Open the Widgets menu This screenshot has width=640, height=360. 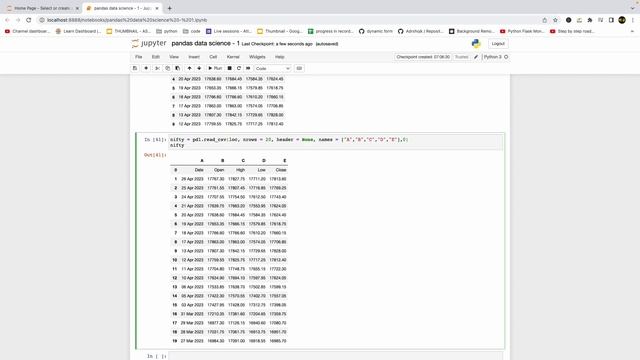(x=257, y=57)
